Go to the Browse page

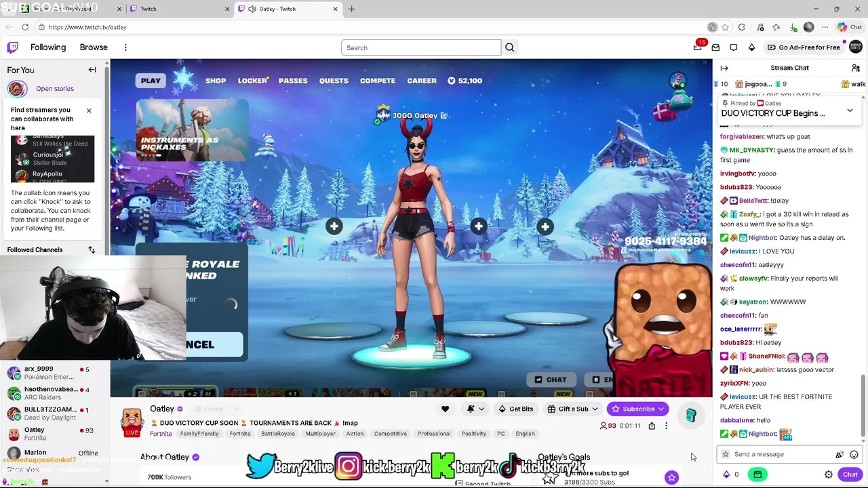(94, 47)
